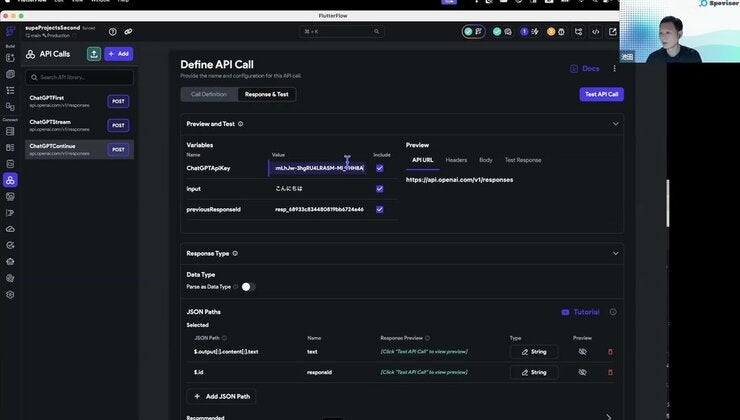Open the Data Schema sidebar icon

10,148
